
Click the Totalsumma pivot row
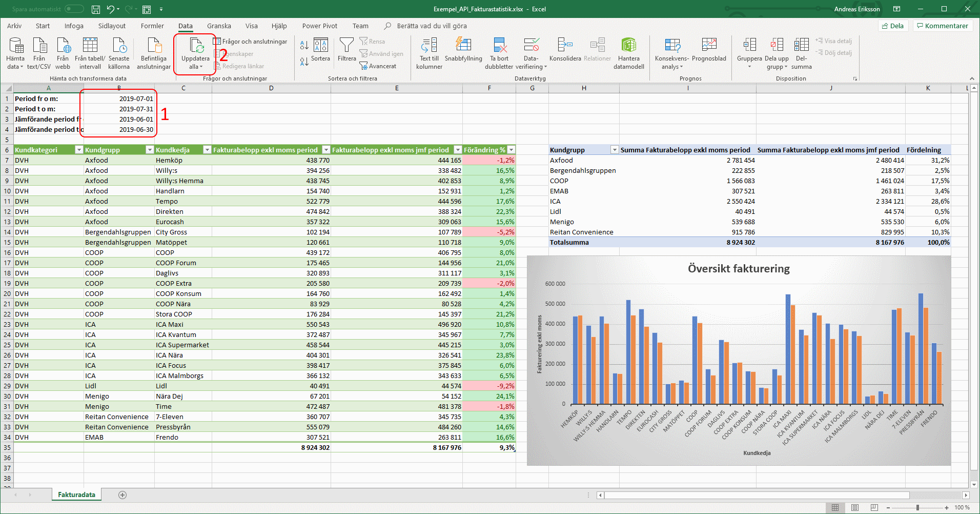point(749,242)
